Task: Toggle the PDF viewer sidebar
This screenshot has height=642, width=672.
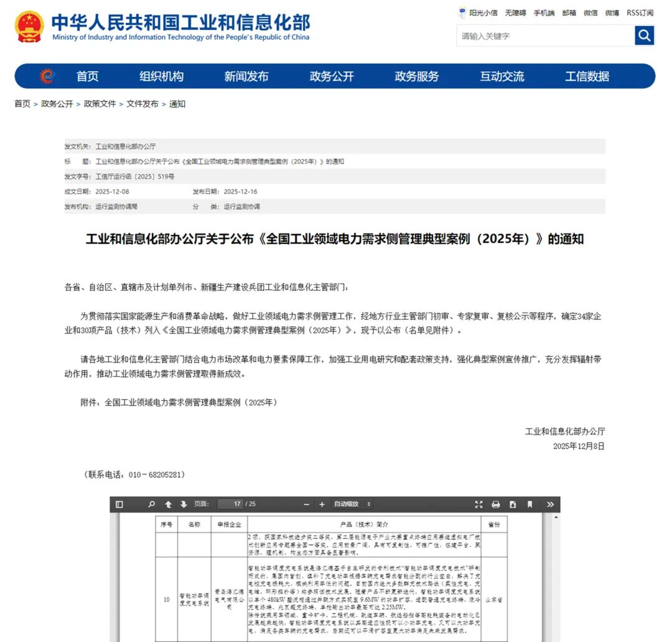Action: (119, 504)
